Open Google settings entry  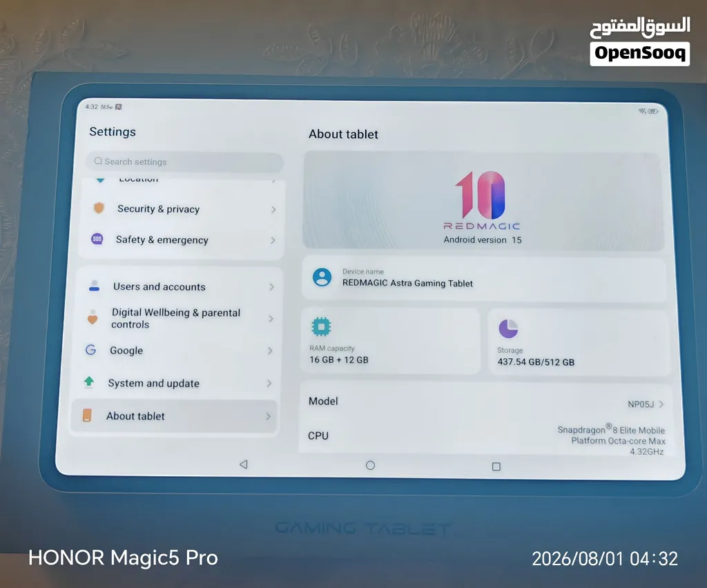pos(176,350)
